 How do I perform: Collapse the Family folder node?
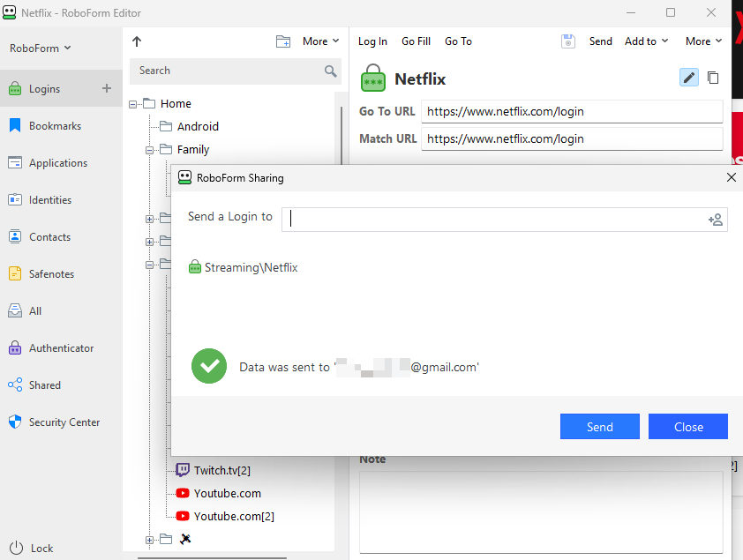point(149,150)
